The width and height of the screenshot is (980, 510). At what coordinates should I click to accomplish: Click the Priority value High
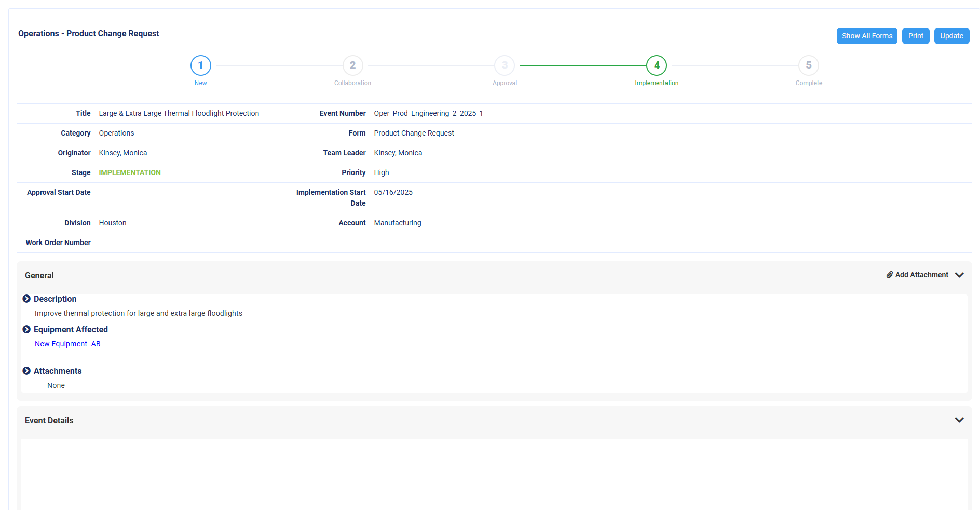tap(381, 172)
